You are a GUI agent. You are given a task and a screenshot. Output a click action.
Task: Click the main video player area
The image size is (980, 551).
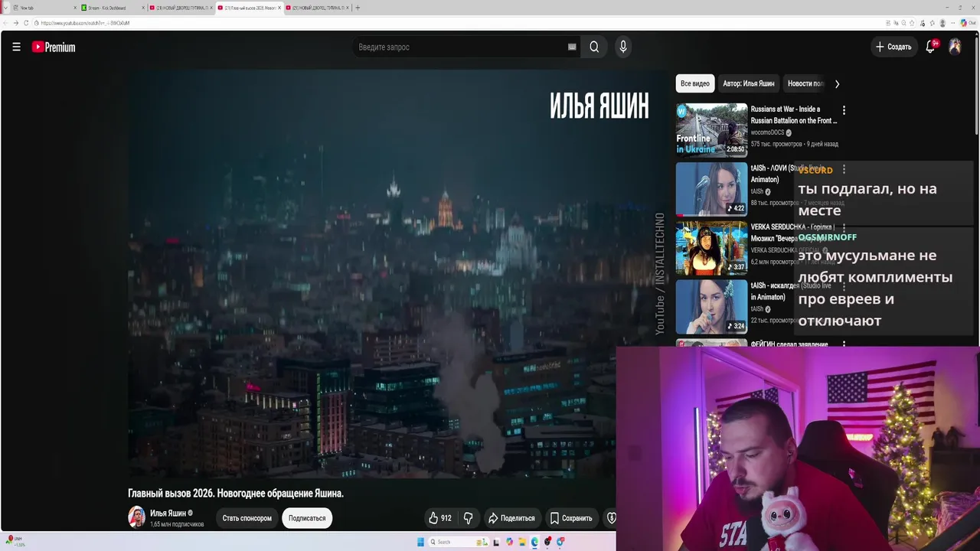(x=398, y=274)
